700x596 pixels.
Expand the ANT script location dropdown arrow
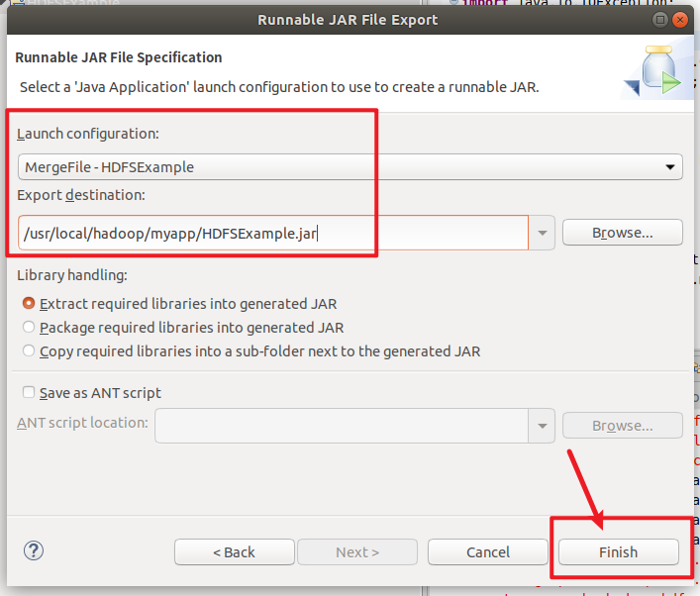point(543,426)
